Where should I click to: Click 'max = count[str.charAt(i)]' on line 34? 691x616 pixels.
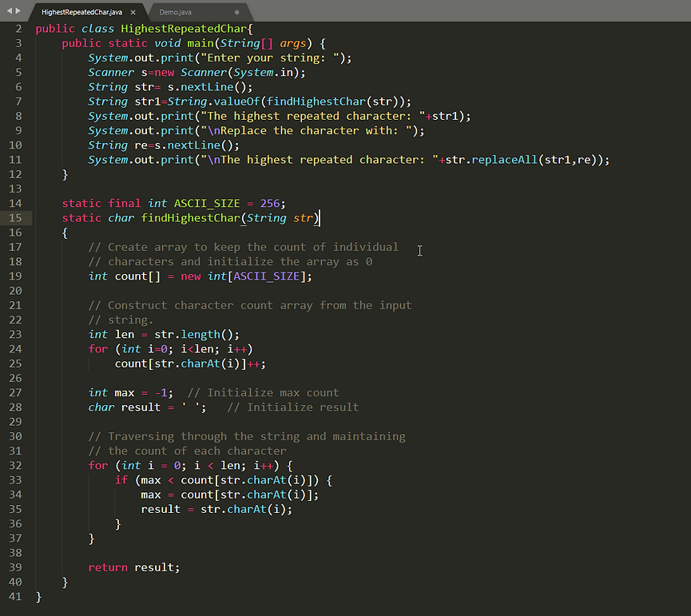[227, 494]
